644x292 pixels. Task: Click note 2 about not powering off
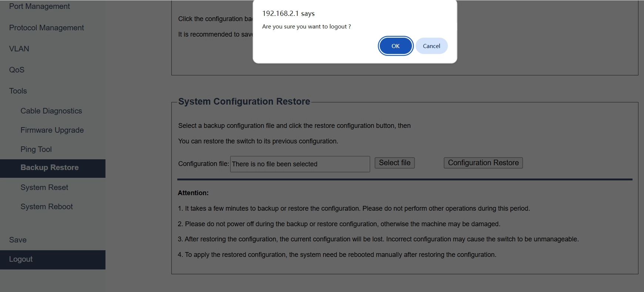[x=339, y=224]
